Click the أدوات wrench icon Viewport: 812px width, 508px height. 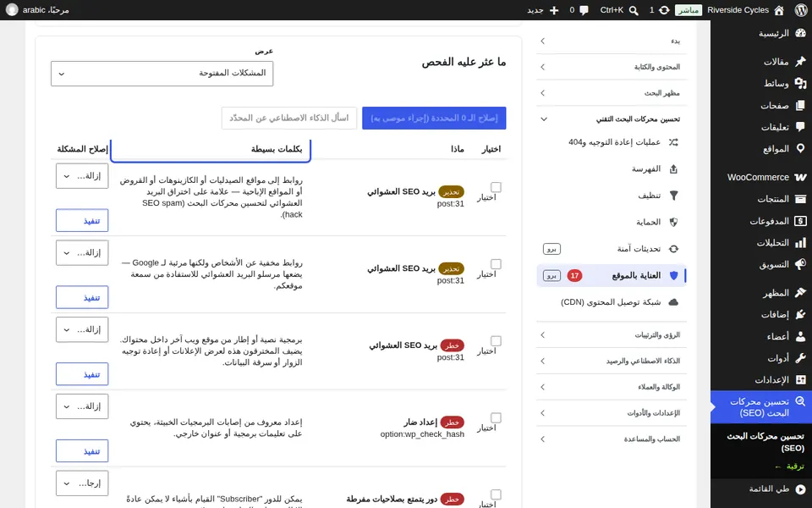click(801, 358)
